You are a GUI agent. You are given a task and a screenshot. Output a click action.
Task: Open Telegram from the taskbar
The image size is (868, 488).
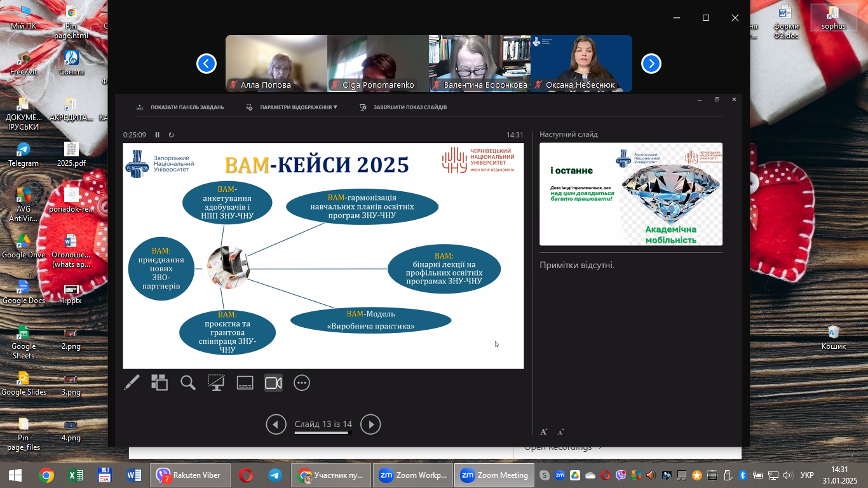click(275, 475)
